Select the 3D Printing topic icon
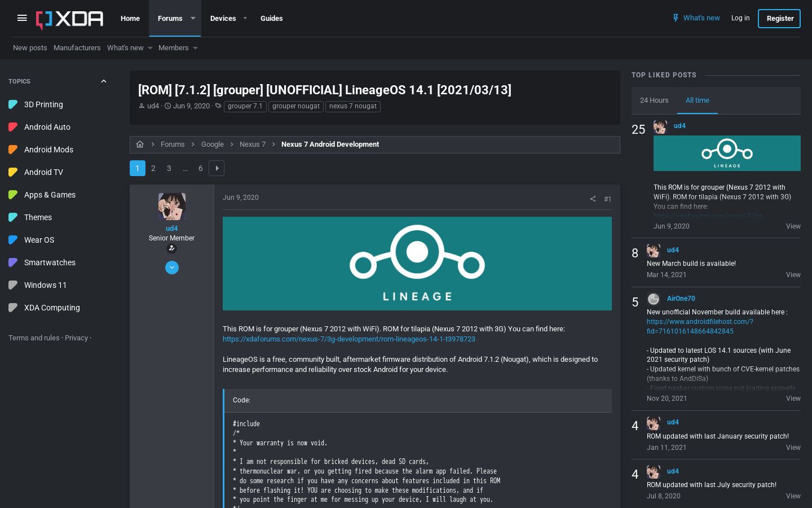The height and width of the screenshot is (508, 812). point(14,104)
